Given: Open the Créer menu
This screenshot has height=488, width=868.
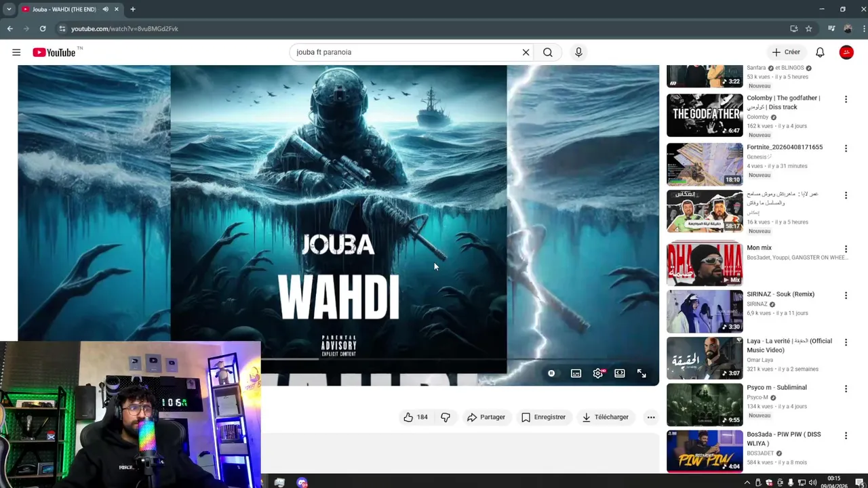Looking at the screenshot, I should click(786, 52).
